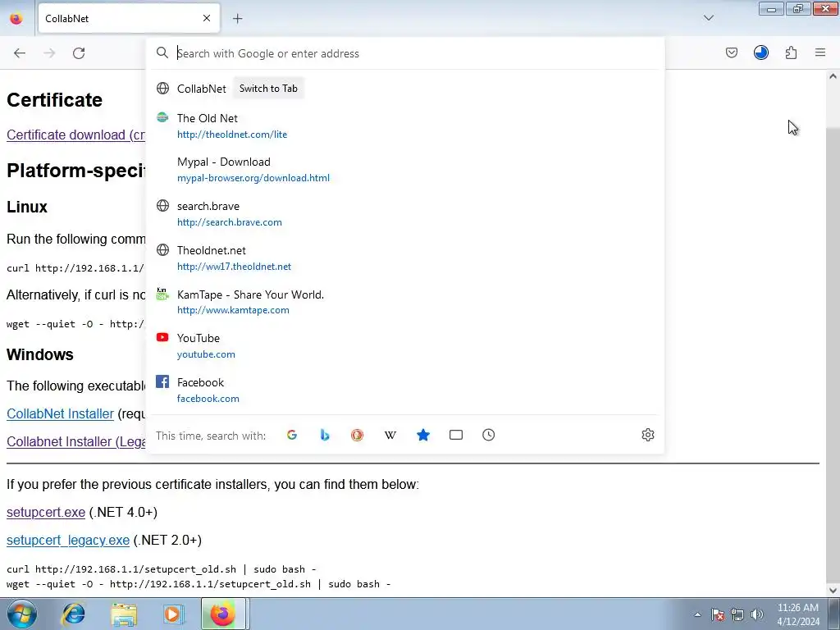
Task: Open the taskbar clock 11:26 AM
Action: (798, 614)
